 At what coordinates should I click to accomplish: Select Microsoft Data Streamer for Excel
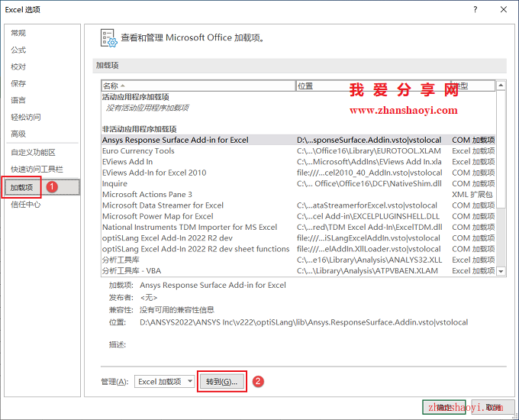coord(298,205)
